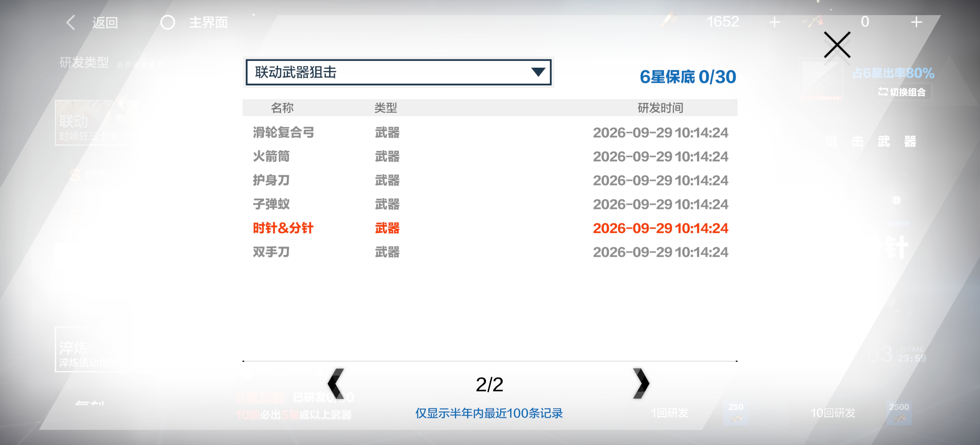Click the timestamp in the 时针&分针 row

pyautogui.click(x=660, y=228)
